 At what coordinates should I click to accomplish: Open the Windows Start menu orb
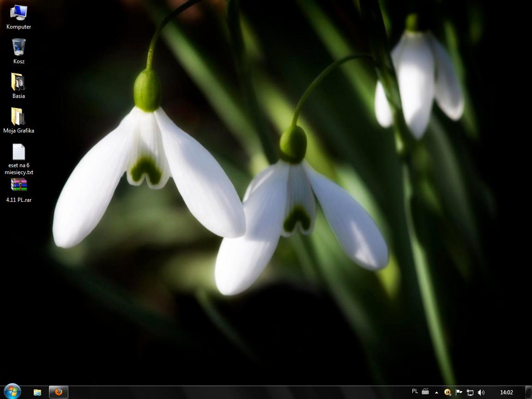point(12,392)
